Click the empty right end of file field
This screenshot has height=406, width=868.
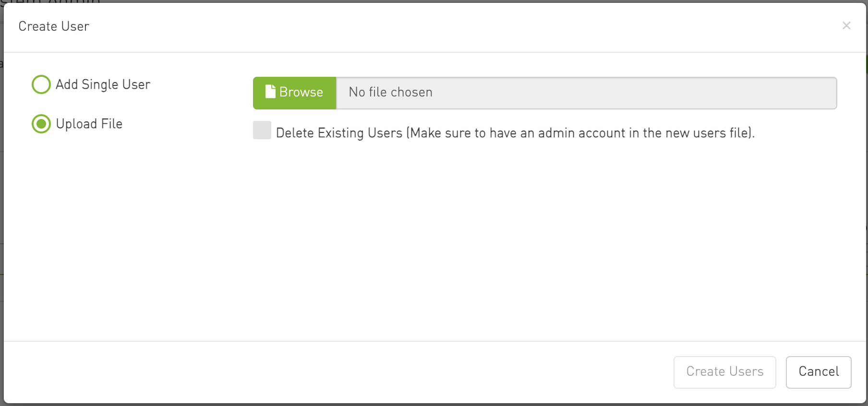point(720,93)
